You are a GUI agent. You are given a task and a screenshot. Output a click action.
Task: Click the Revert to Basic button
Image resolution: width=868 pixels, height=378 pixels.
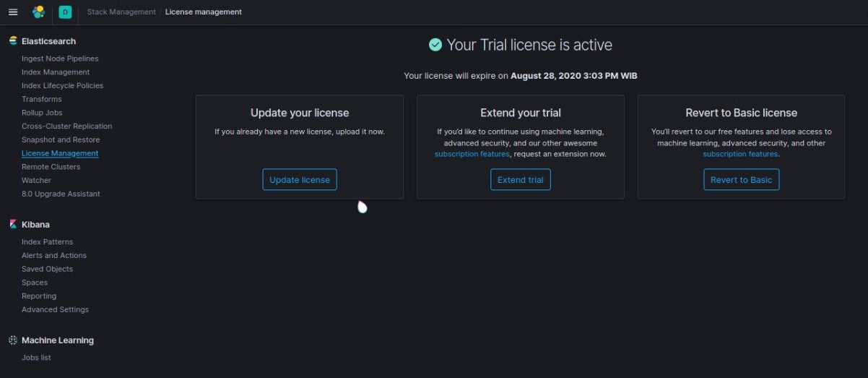point(742,180)
